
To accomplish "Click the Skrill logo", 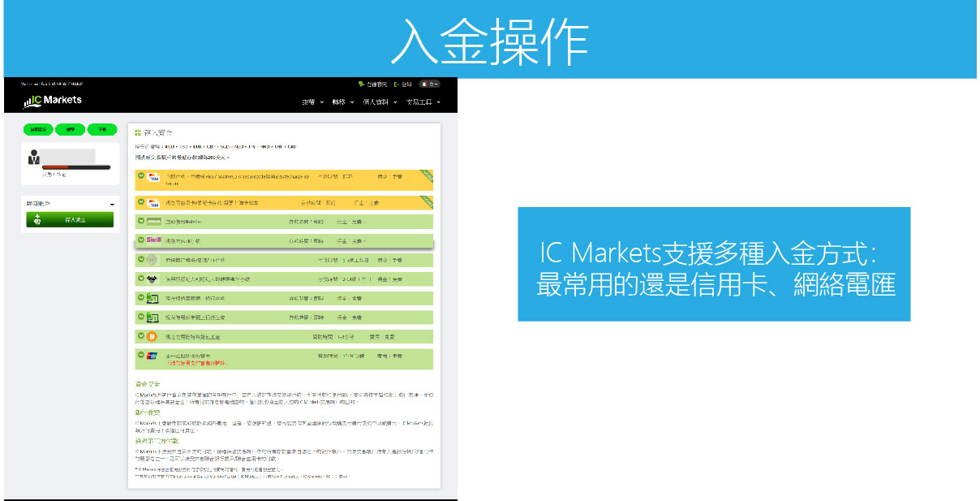I will pyautogui.click(x=153, y=240).
